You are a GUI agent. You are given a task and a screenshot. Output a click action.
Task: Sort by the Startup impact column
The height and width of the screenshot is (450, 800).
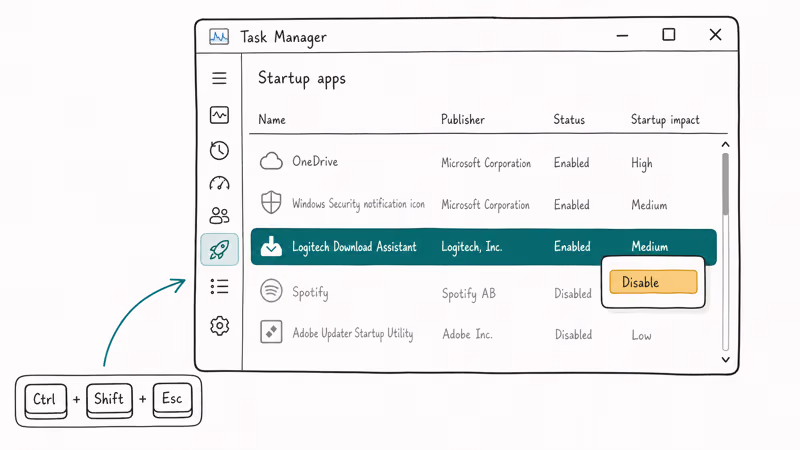(665, 120)
